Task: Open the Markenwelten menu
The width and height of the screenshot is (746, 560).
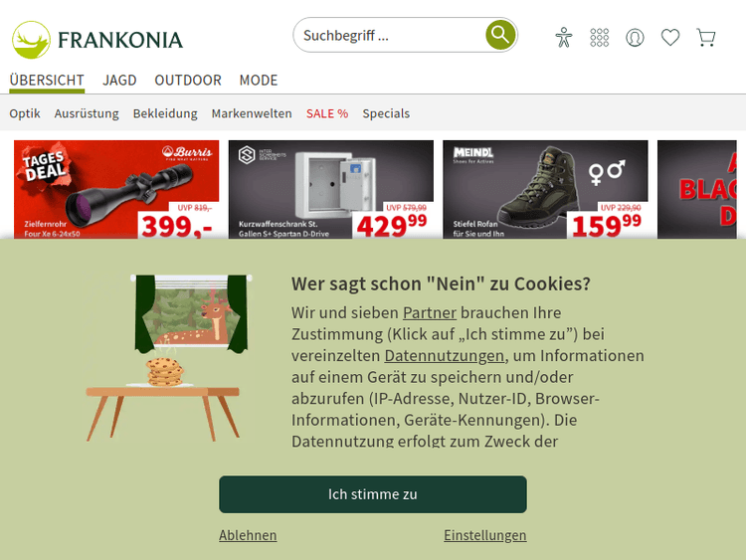Action: point(252,113)
